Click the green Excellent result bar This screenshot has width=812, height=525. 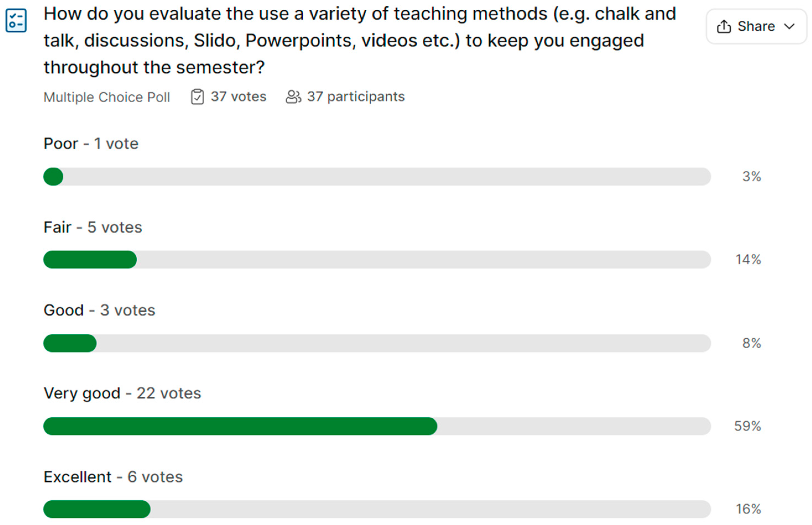point(97,509)
